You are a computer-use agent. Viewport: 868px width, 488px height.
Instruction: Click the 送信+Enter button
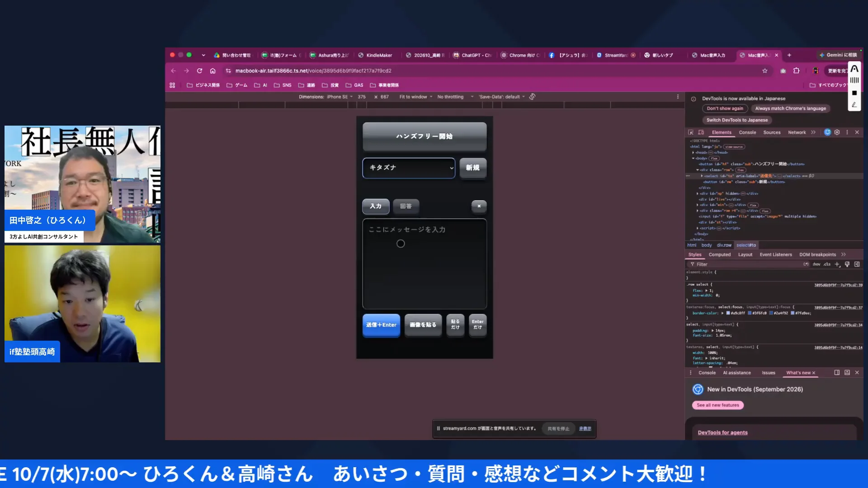(x=381, y=325)
